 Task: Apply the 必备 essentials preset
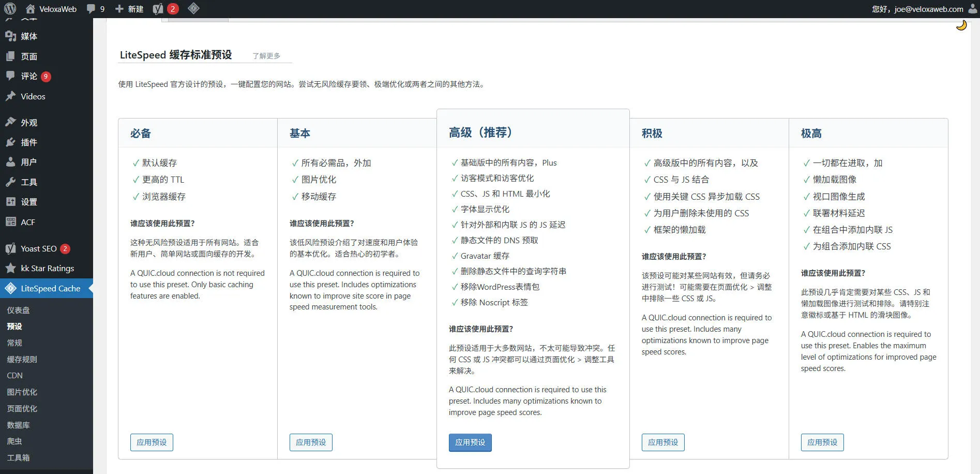tap(152, 442)
